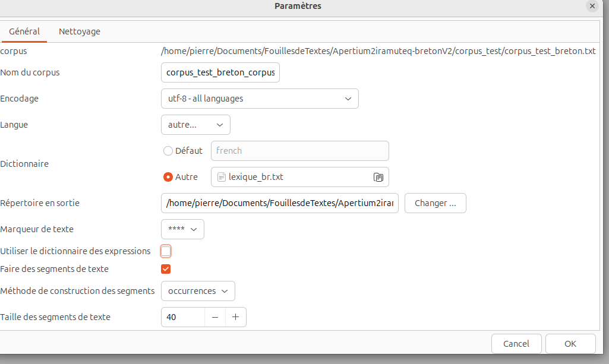Click the file browse icon beside lexique_br.txt
This screenshot has width=609, height=364.
click(378, 178)
